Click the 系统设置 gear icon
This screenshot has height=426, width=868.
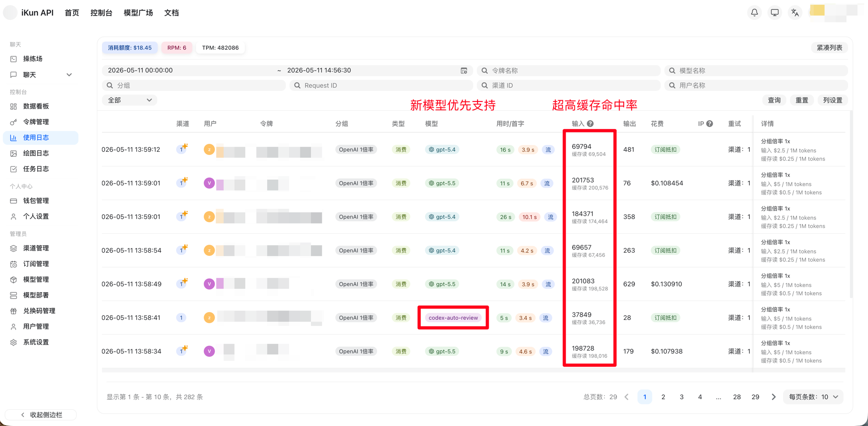click(13, 343)
